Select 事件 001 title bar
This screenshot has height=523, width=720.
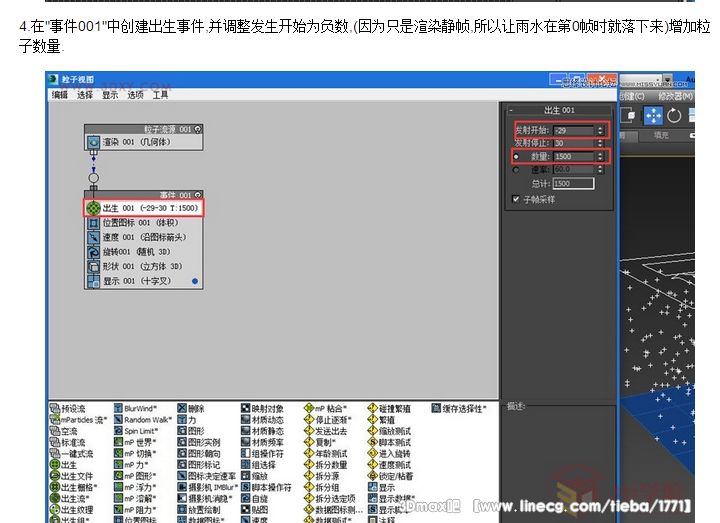coord(143,195)
